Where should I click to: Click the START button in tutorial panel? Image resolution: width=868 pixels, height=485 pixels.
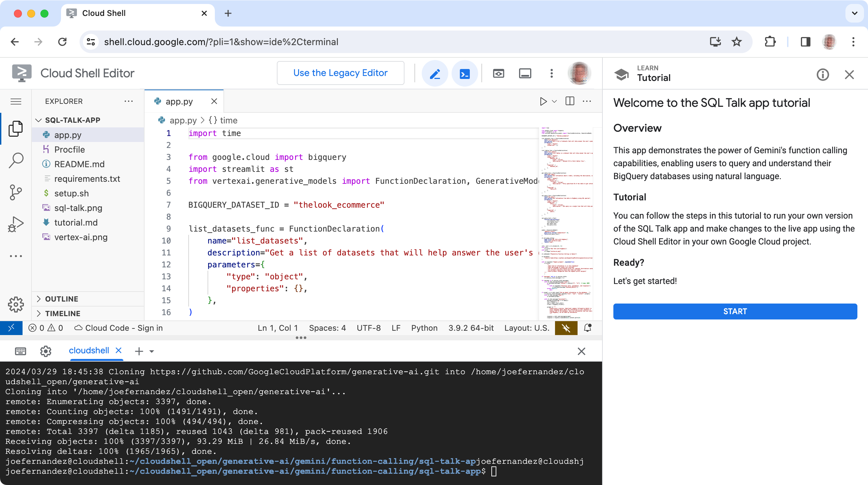[735, 311]
